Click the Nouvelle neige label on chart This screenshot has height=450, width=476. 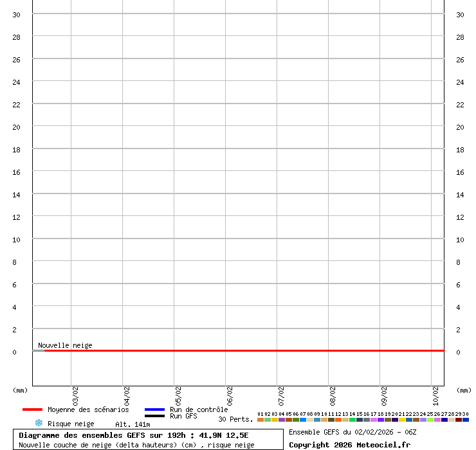pos(65,345)
